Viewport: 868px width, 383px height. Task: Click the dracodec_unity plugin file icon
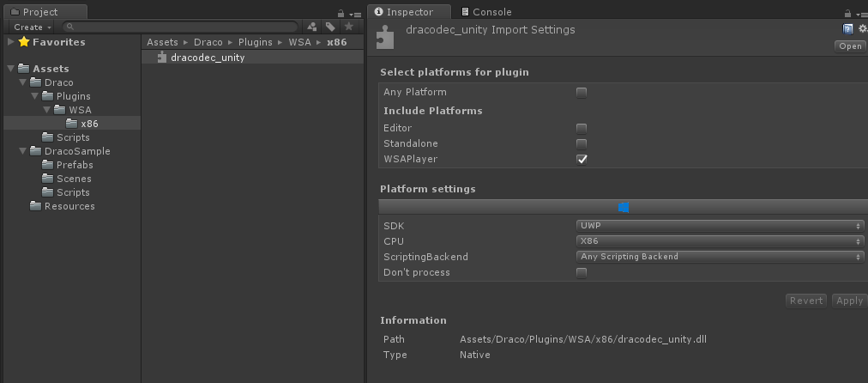coord(161,57)
